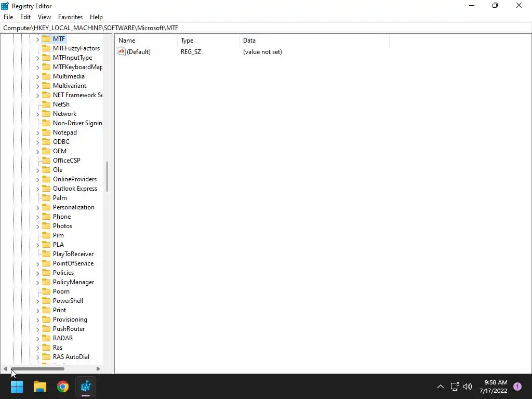Expand the MTFInputType key
The width and height of the screenshot is (532, 399).
(x=37, y=58)
